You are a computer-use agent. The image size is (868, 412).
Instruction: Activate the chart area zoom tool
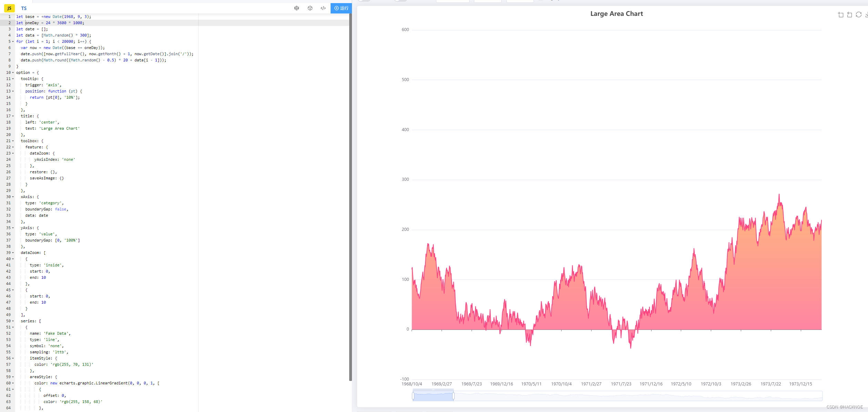pos(840,14)
